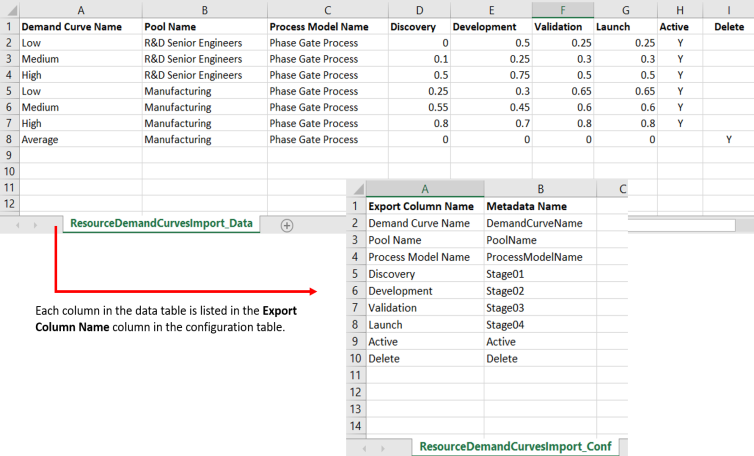Click 'Manufacturing' pool cell in row 5
754x456 pixels.
click(x=205, y=91)
